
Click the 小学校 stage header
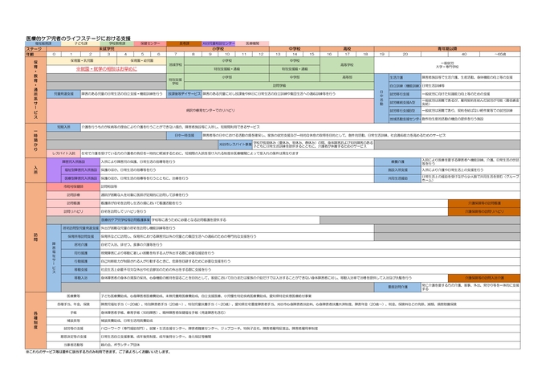pos(218,49)
